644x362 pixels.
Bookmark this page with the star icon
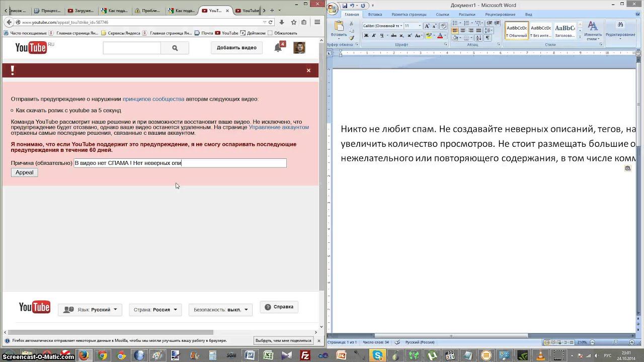[x=294, y=22]
